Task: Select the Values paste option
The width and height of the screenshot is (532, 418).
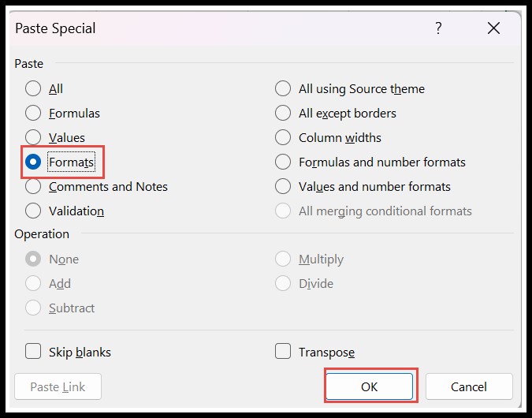Action: click(33, 138)
